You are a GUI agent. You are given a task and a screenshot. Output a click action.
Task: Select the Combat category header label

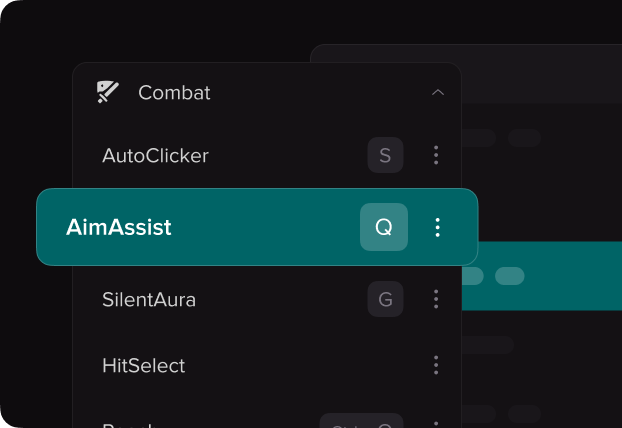point(174,93)
